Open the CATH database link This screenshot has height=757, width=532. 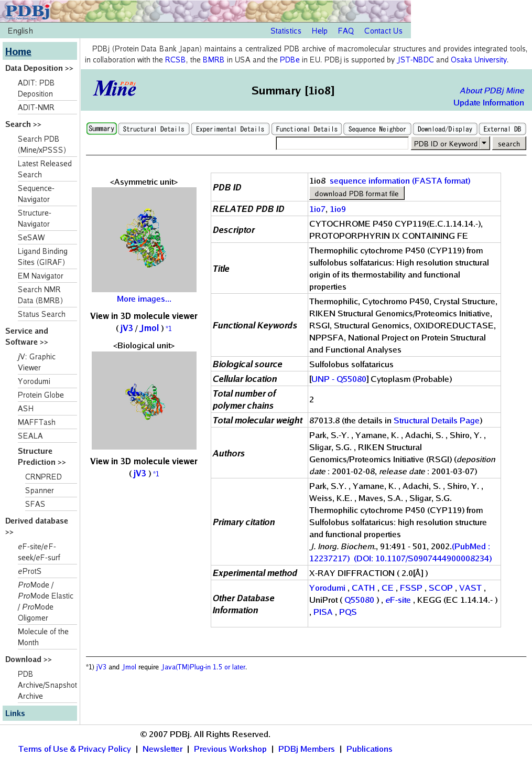363,588
